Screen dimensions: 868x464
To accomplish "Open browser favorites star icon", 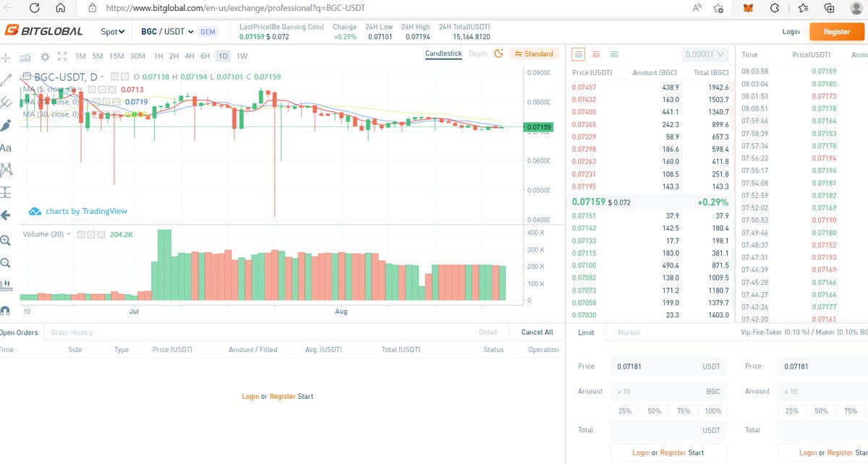I will click(x=804, y=8).
